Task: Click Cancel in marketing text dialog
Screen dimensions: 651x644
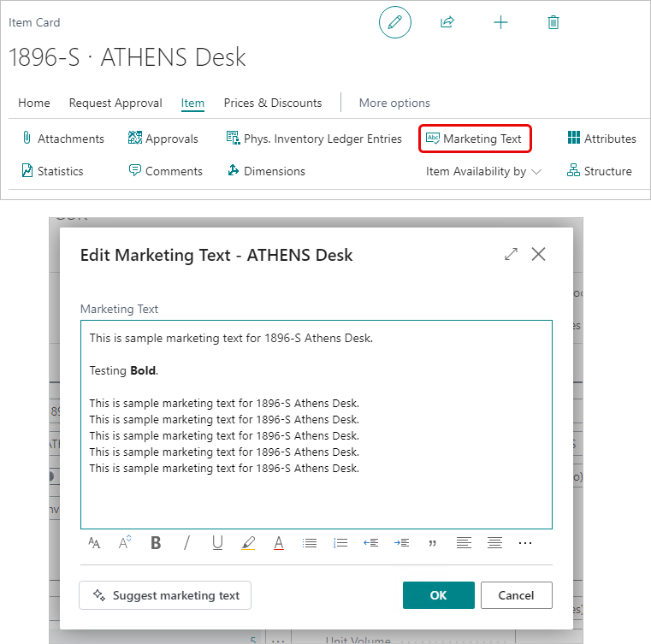Action: [x=517, y=595]
